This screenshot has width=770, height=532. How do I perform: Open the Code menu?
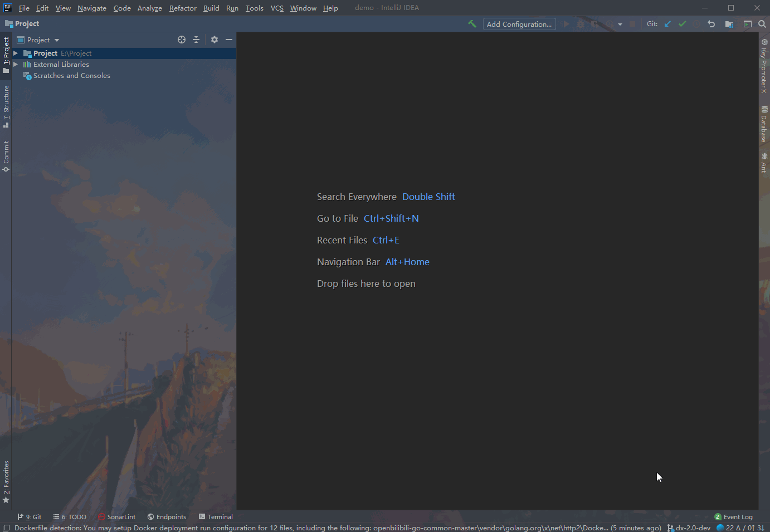click(122, 8)
